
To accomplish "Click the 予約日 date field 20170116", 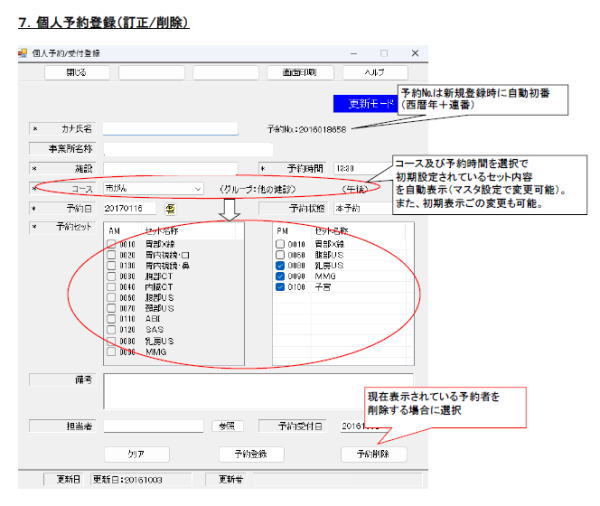I will pyautogui.click(x=130, y=209).
